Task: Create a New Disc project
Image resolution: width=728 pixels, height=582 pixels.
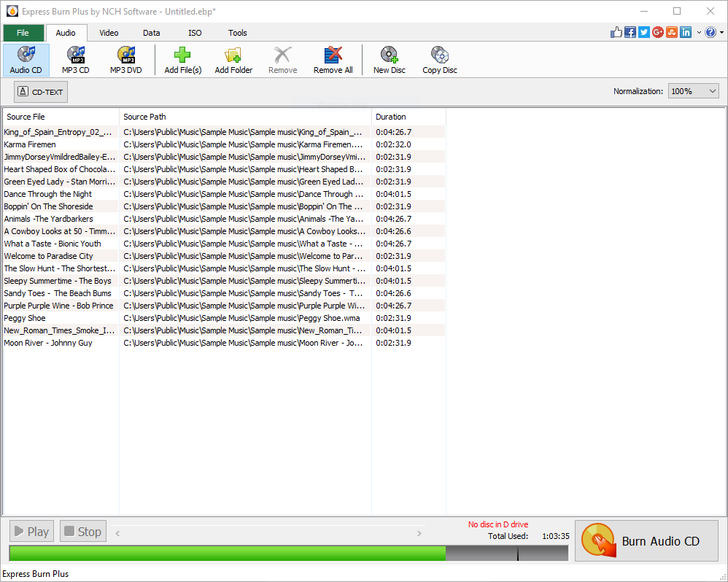Action: [389, 59]
